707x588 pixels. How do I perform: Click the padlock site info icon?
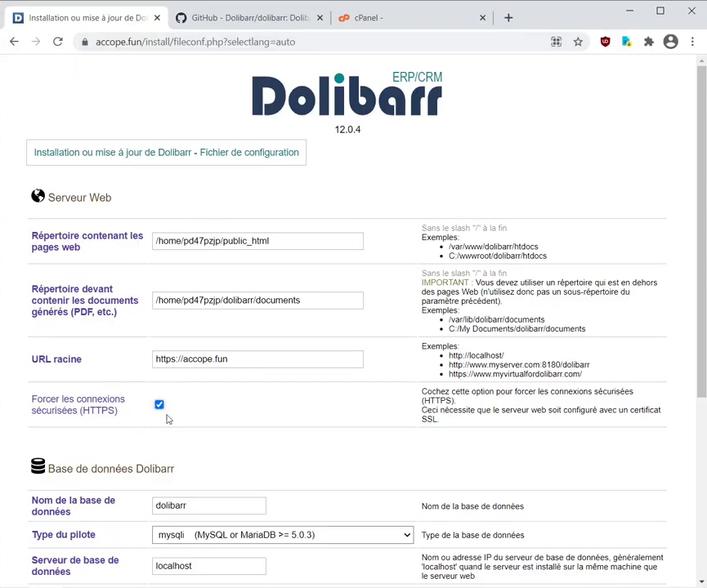84,42
